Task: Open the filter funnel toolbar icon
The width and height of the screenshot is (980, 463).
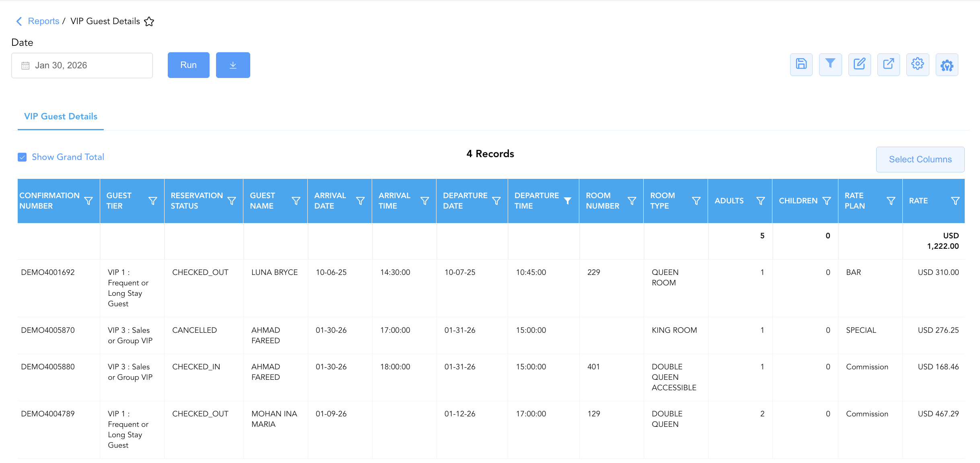Action: click(830, 64)
